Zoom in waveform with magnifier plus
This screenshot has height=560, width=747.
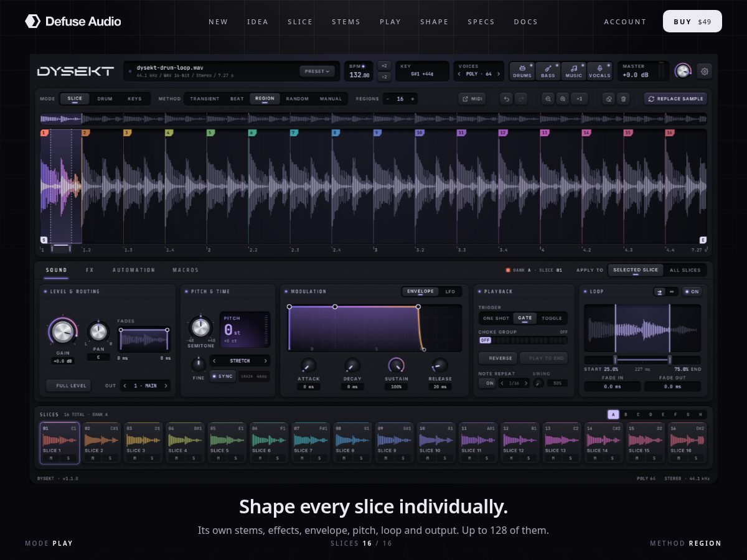(x=562, y=98)
